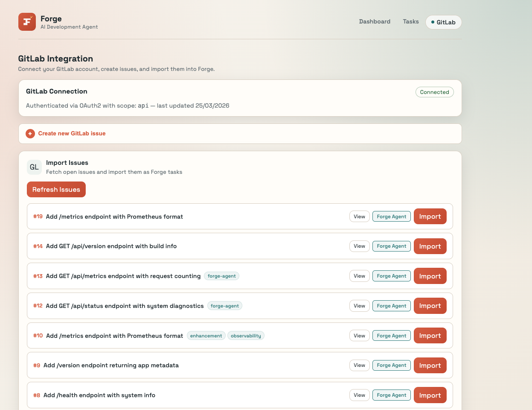The height and width of the screenshot is (410, 532).
Task: Click "Add GET /api/metrics endpoint with request counting"
Action: tap(123, 276)
